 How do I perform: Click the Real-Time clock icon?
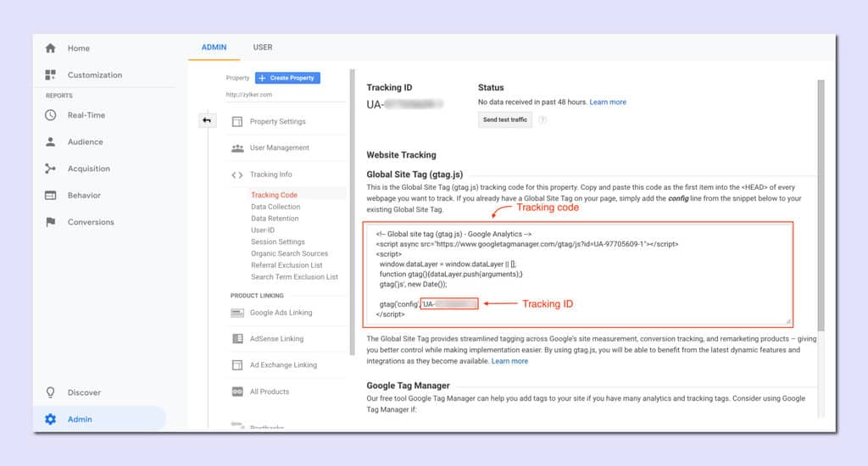(x=50, y=115)
